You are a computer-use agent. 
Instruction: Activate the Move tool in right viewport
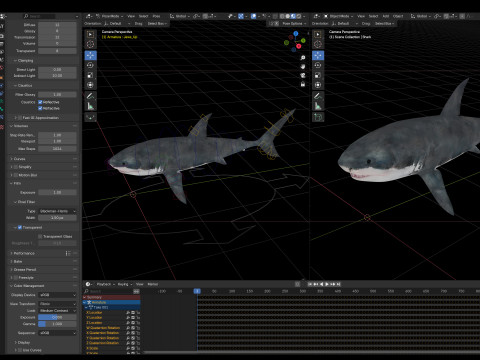[318, 55]
